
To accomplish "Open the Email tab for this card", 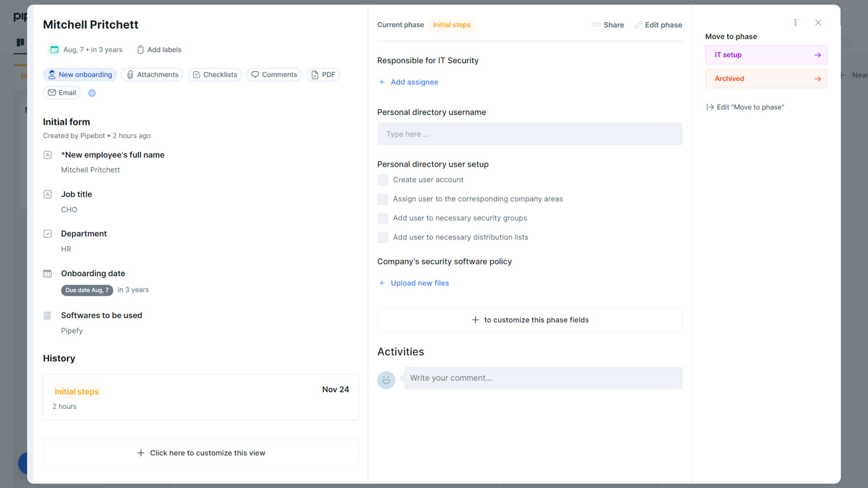I will pos(61,93).
